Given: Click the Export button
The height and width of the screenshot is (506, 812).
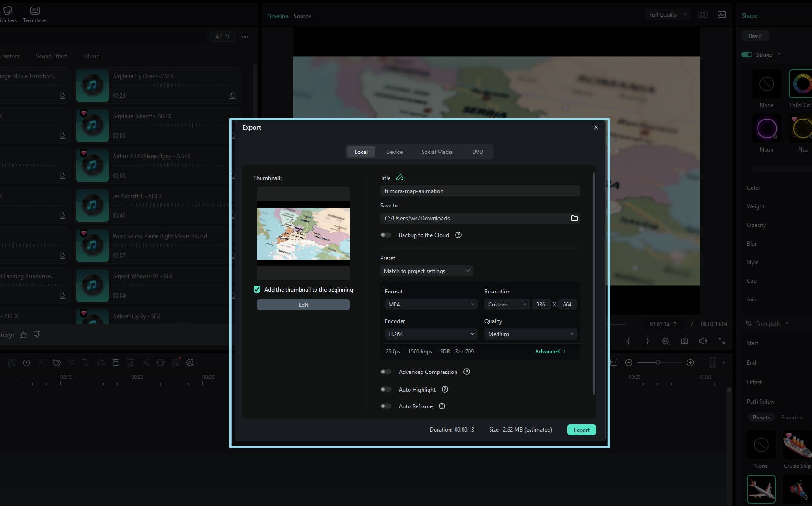Looking at the screenshot, I should pos(581,430).
